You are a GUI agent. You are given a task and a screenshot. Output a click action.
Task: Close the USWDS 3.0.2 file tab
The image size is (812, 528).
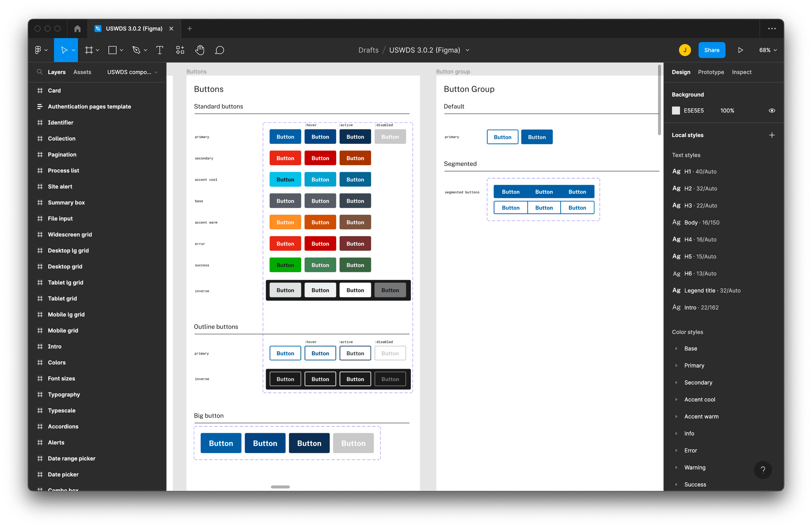[x=171, y=29]
